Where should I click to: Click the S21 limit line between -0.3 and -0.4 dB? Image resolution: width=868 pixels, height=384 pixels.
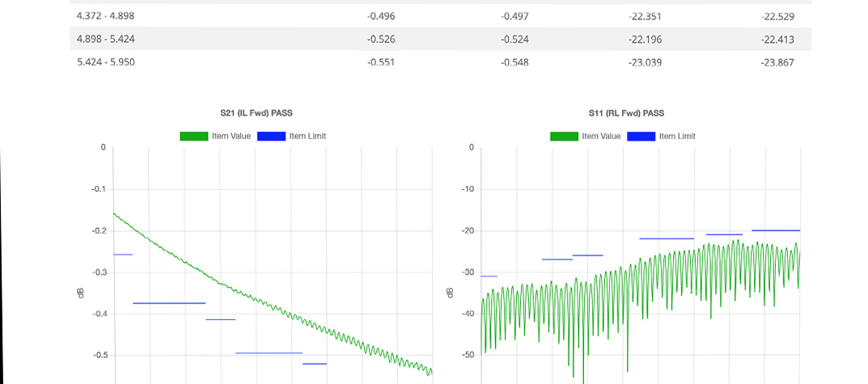168,303
